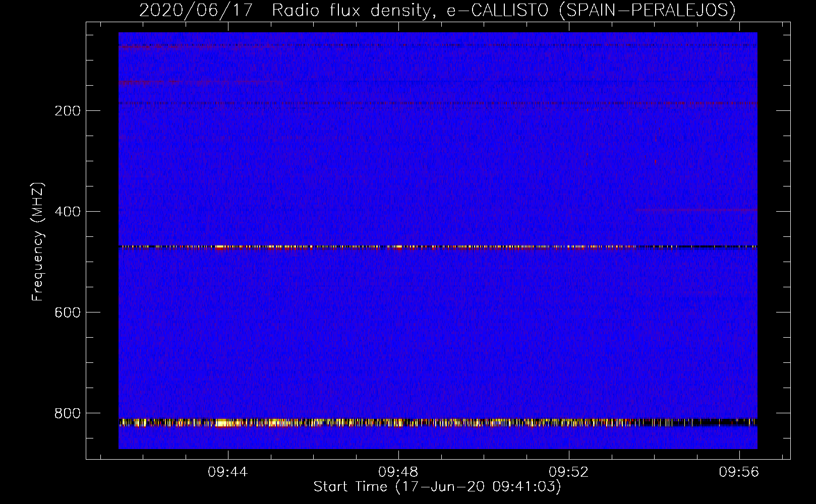816x504 pixels.
Task: Click the 09:44 time tick label
Action: coord(228,472)
